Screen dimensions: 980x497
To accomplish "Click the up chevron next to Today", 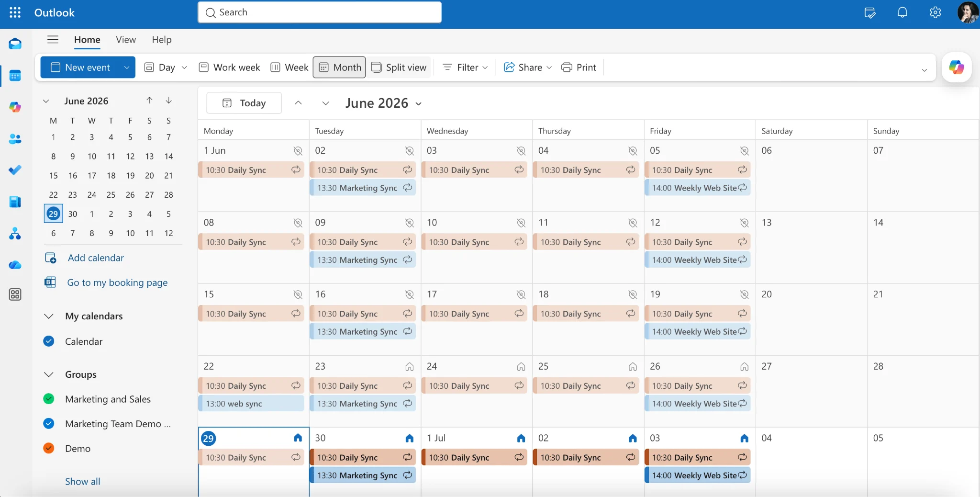I will tap(298, 103).
